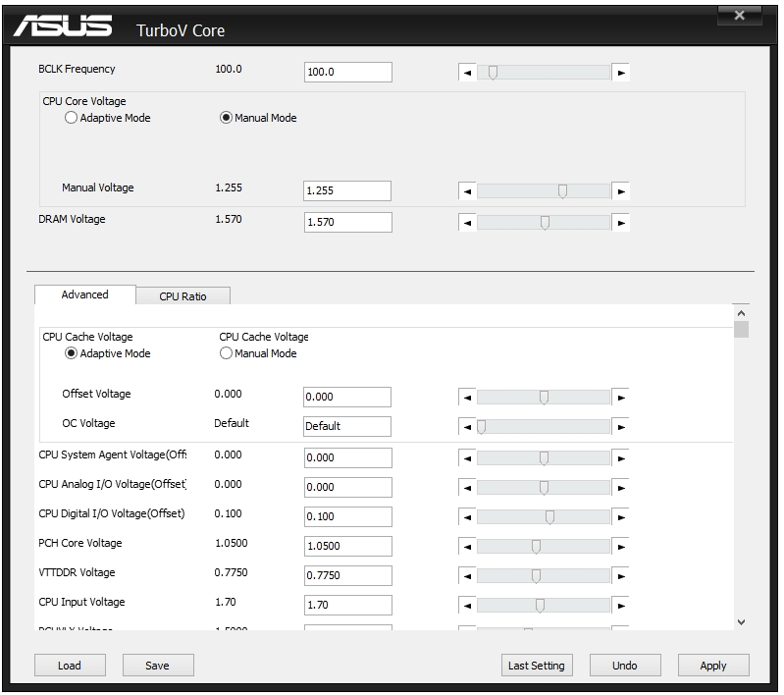Decrease VTTDDR Voltage with left arrow
784x695 pixels.
[x=467, y=576]
